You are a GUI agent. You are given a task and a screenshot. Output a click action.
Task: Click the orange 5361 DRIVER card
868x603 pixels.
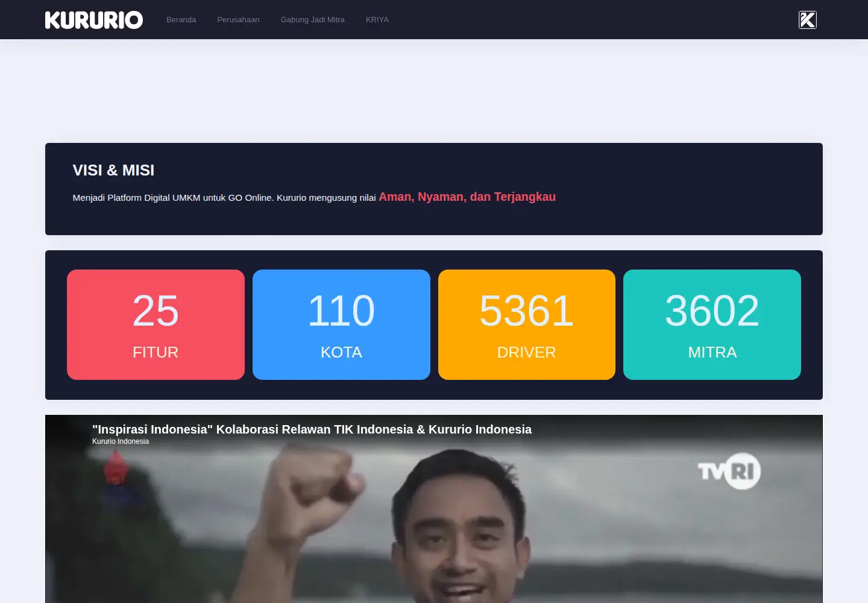[x=527, y=324]
